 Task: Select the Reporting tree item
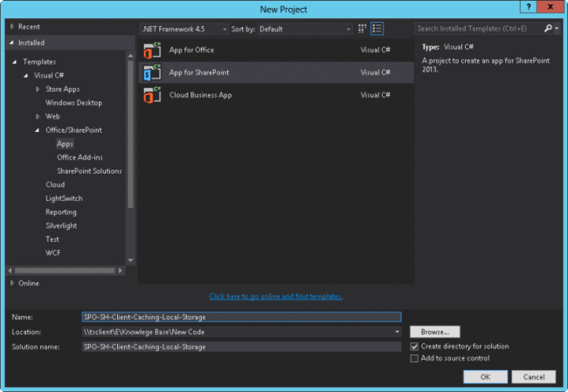tap(61, 212)
